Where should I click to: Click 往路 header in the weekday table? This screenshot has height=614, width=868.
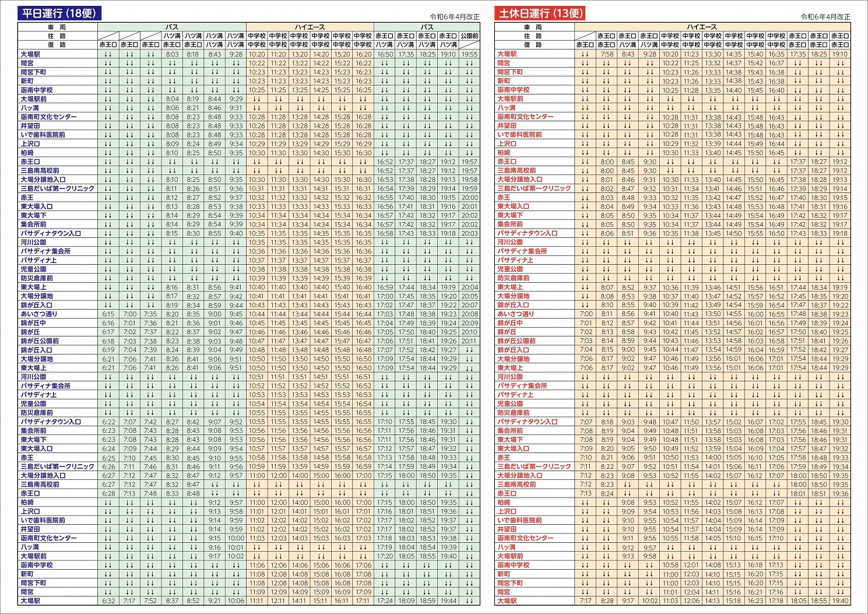[x=57, y=36]
